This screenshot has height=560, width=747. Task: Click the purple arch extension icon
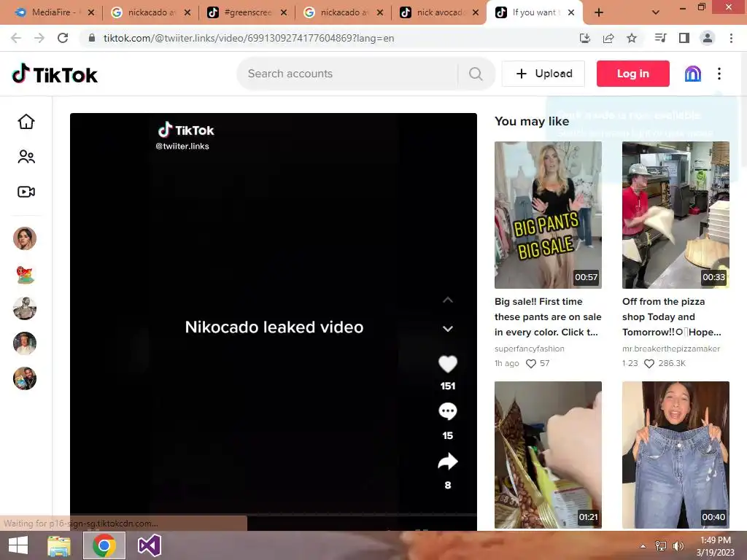tap(693, 74)
